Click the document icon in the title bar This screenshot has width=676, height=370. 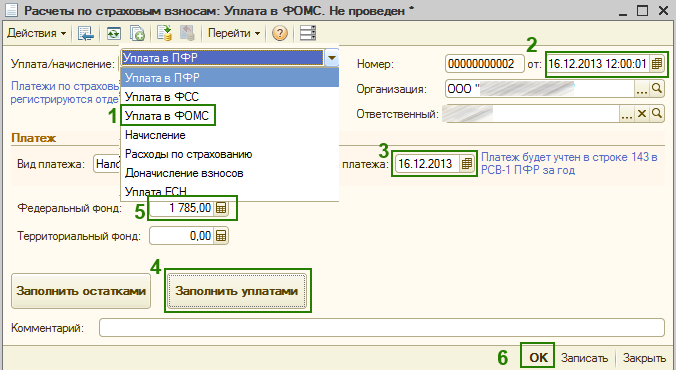point(11,10)
